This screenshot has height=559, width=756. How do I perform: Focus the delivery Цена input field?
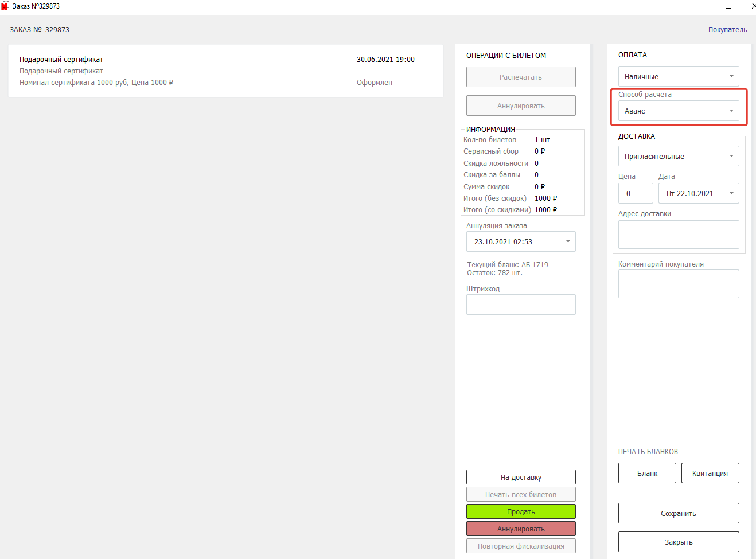(635, 193)
